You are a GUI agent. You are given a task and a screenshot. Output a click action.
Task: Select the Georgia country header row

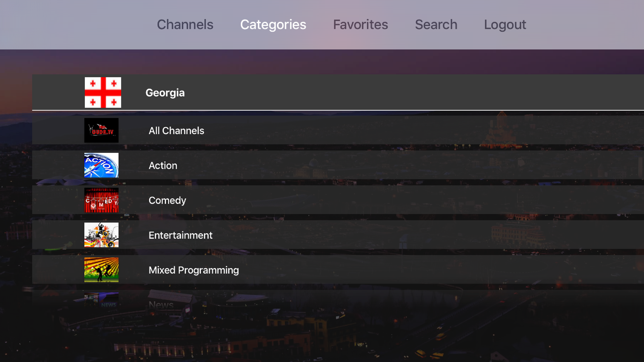click(x=338, y=93)
